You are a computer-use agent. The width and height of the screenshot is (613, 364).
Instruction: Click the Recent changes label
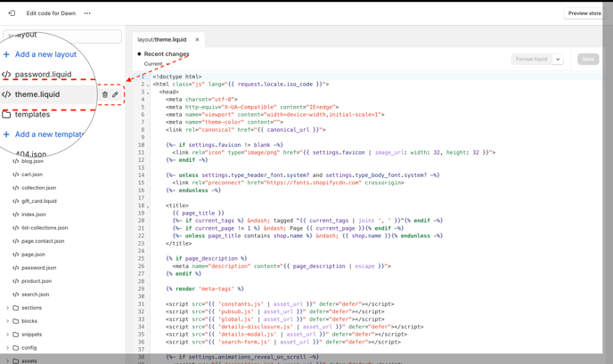pos(166,54)
